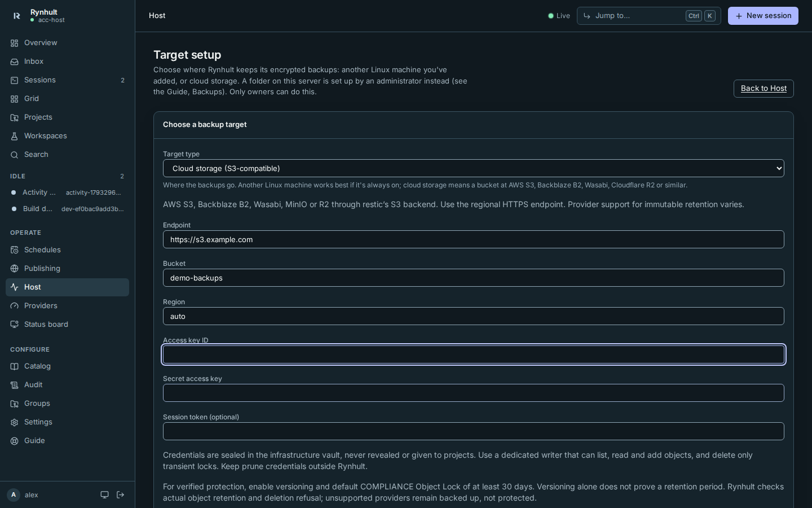Follow the Back to Host link
Viewport: 812px width, 508px height.
764,89
